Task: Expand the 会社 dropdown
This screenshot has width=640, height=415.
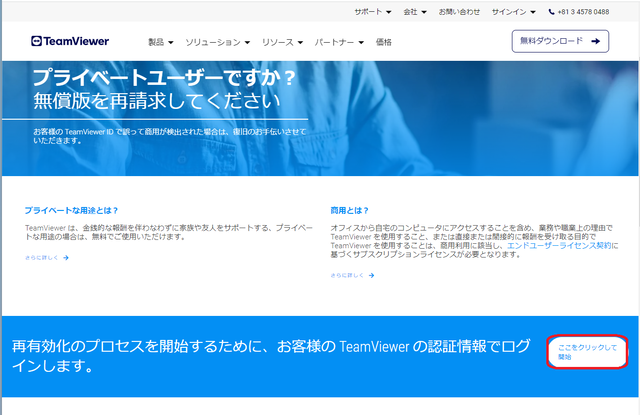Action: coord(415,12)
